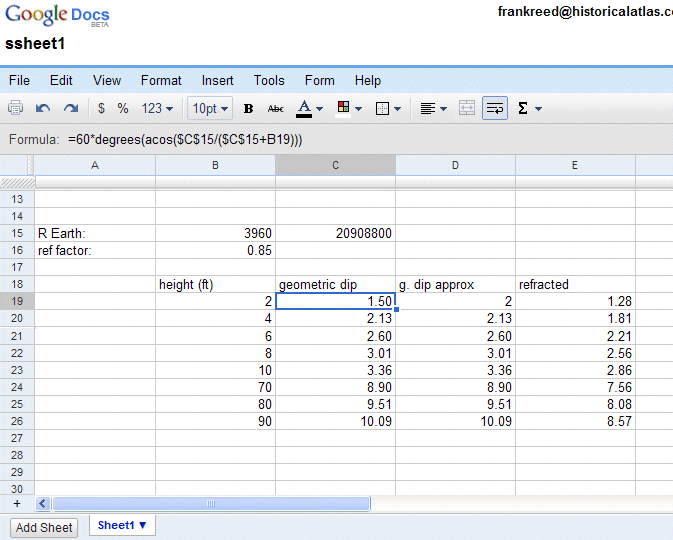Open the cell background color picker
The width and height of the screenshot is (673, 540).
349,108
